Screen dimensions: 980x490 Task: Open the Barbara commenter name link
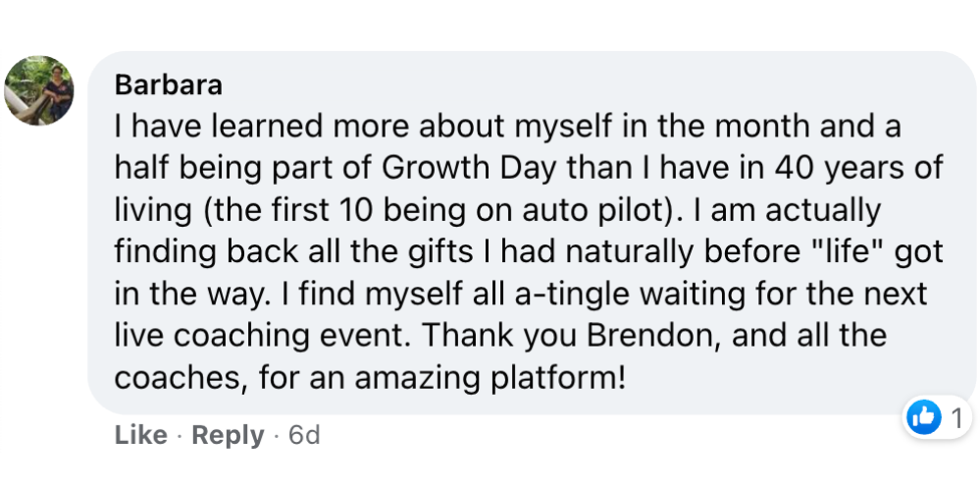pos(169,85)
